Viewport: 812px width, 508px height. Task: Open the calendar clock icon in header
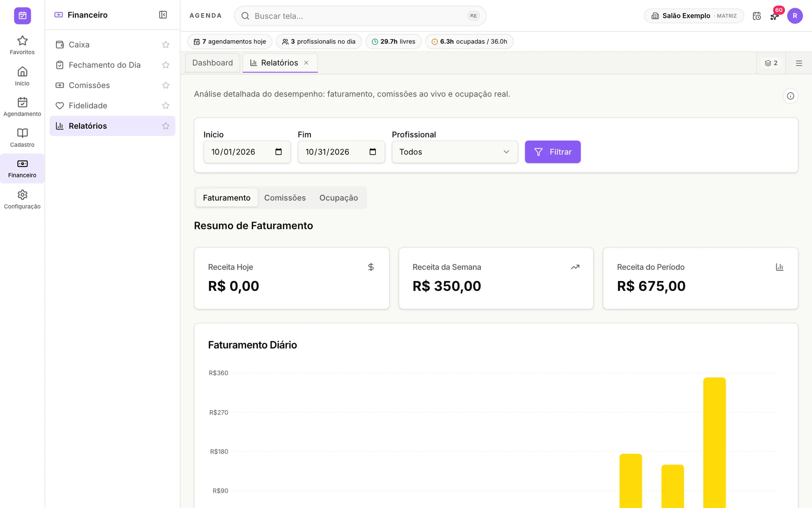[757, 16]
